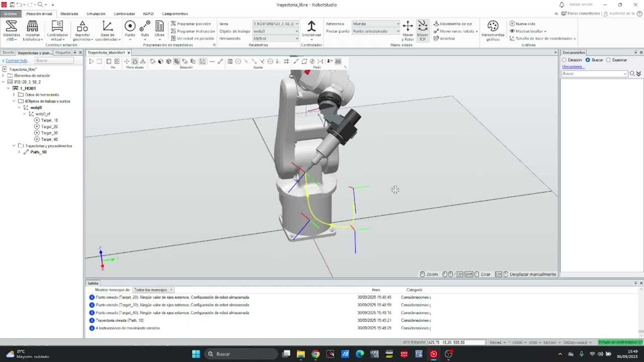Click the Movimiento de eje tool
This screenshot has height=362, width=644.
[452, 24]
